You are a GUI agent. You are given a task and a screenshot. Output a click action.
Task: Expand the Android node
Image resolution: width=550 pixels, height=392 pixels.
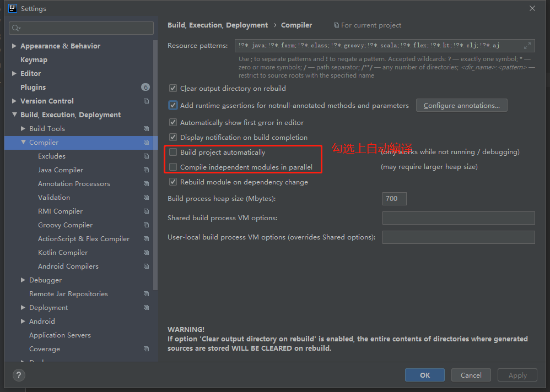pyautogui.click(x=23, y=321)
